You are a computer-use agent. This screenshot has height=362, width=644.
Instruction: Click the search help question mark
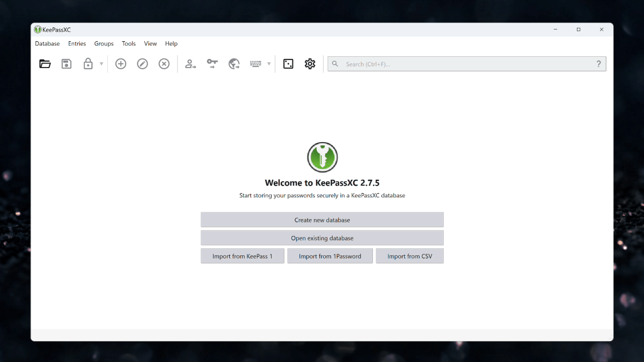599,64
